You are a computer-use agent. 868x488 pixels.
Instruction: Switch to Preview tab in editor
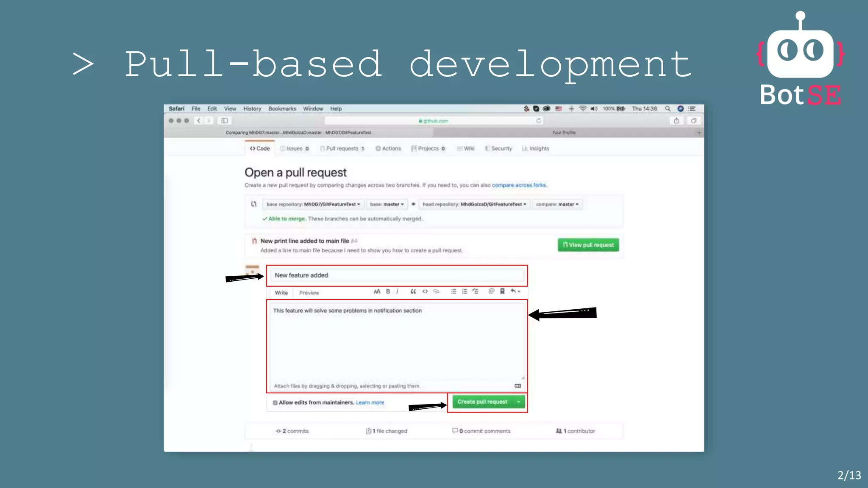pyautogui.click(x=309, y=293)
